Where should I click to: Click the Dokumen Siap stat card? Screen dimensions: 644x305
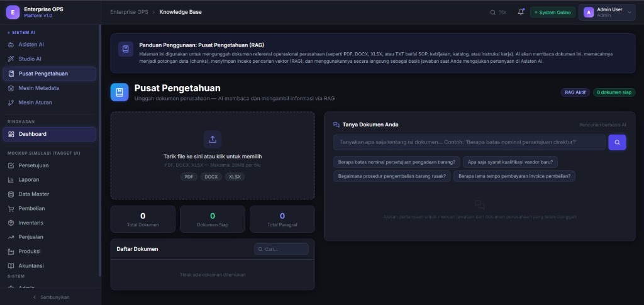coord(213,219)
